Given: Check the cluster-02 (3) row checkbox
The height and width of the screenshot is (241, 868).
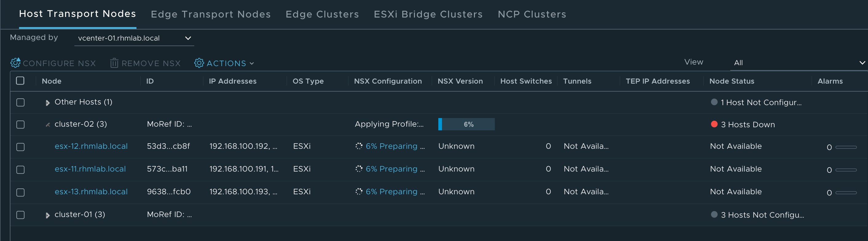Looking at the screenshot, I should (x=21, y=124).
